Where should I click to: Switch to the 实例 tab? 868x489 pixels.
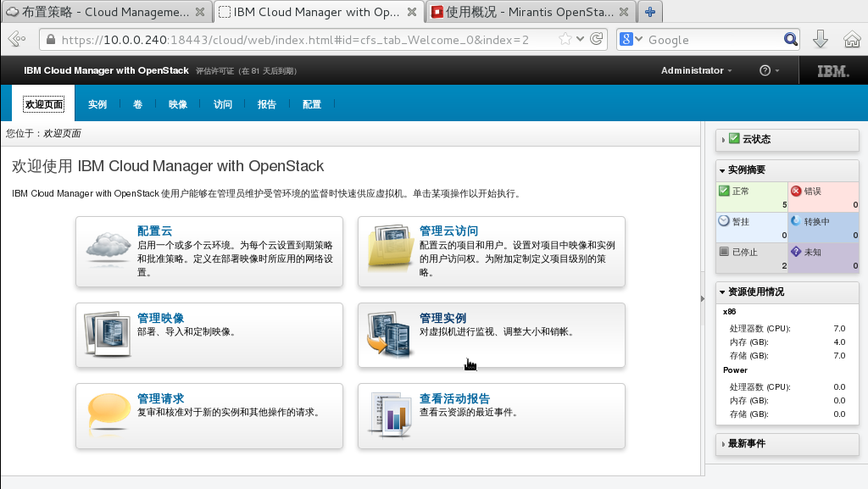[x=97, y=104]
